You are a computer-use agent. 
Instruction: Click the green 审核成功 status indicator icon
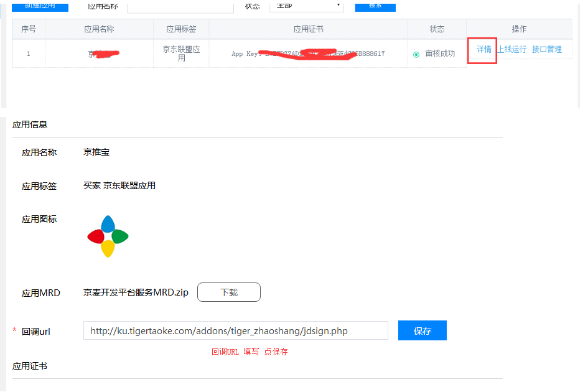[x=416, y=54]
